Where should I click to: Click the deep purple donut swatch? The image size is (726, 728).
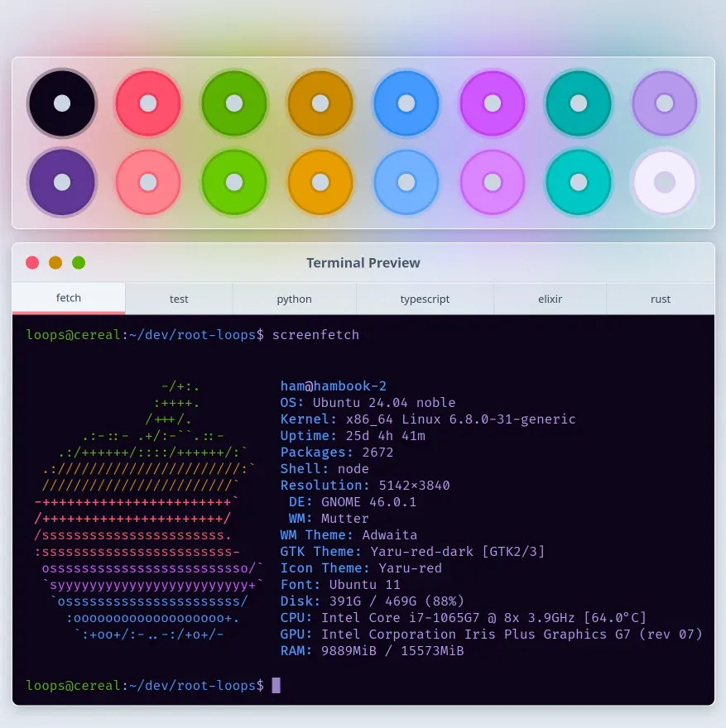pyautogui.click(x=61, y=181)
